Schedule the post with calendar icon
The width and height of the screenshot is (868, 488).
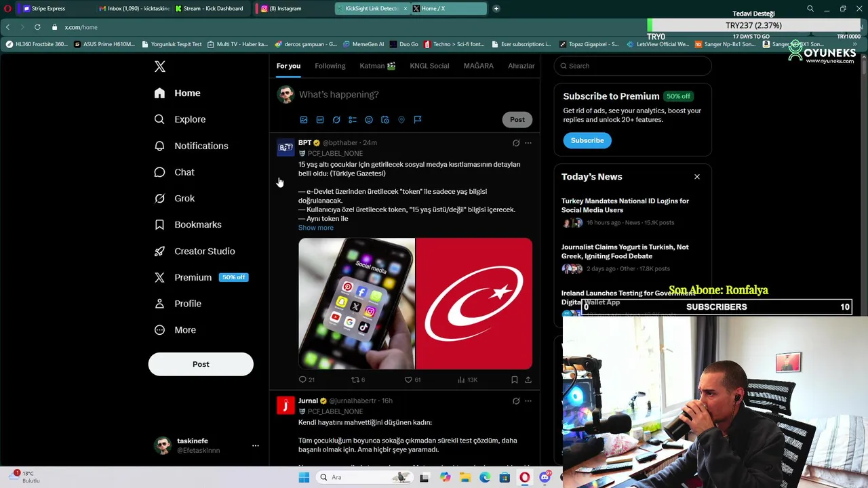(385, 120)
